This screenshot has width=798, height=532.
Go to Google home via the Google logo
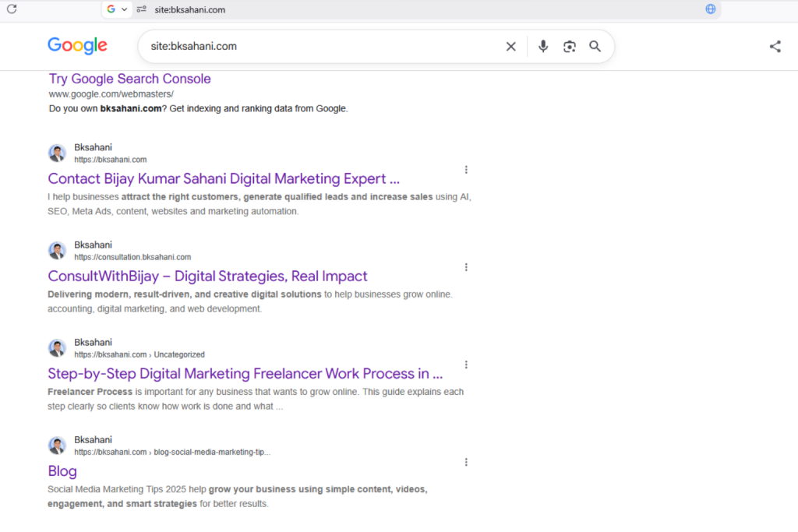[77, 46]
